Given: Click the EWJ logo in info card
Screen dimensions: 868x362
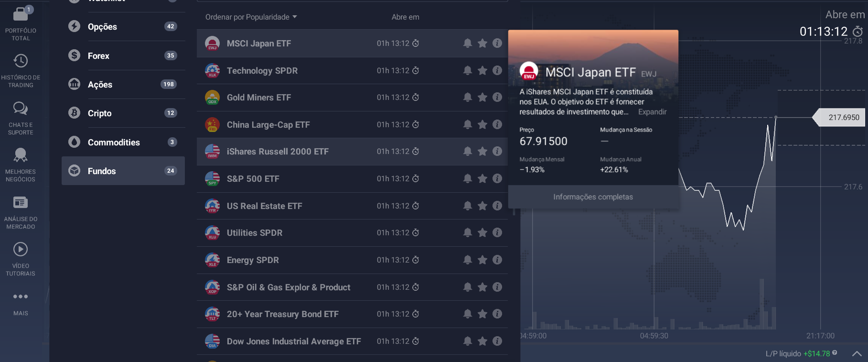Looking at the screenshot, I should [x=529, y=71].
